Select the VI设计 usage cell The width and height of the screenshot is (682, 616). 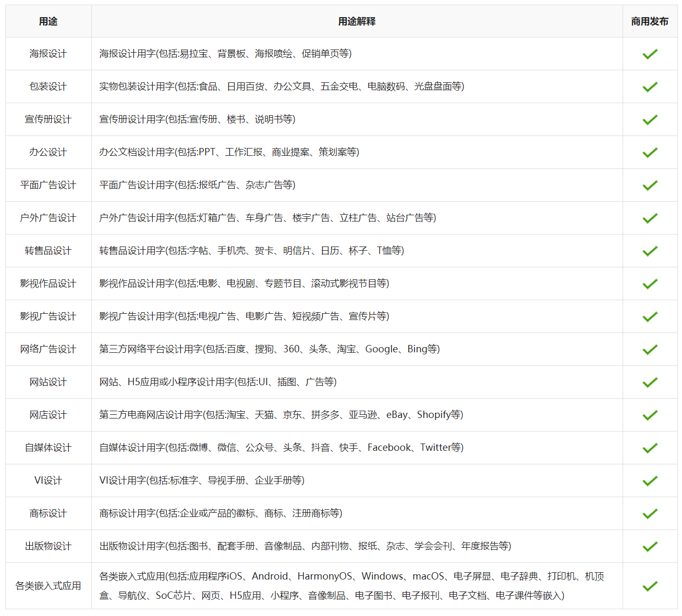(x=48, y=481)
